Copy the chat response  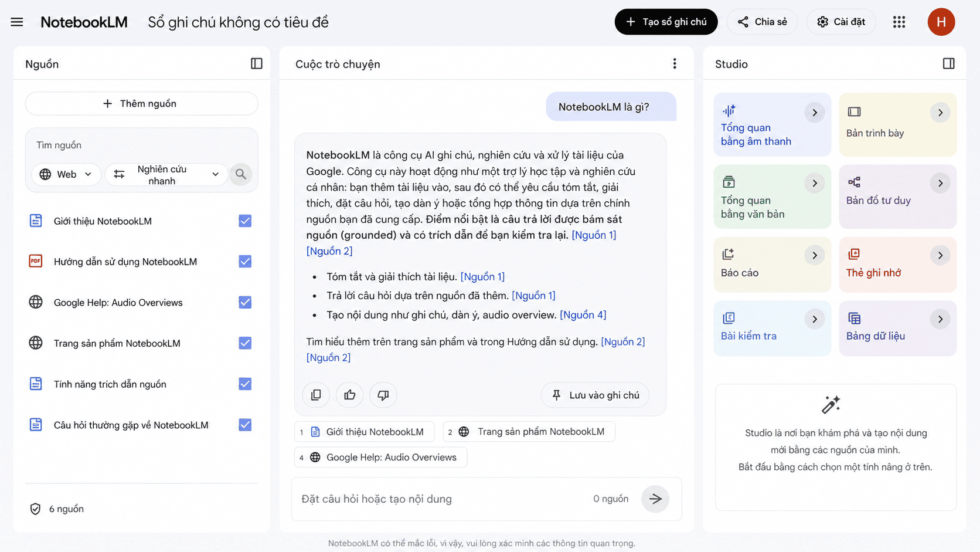[x=316, y=395]
